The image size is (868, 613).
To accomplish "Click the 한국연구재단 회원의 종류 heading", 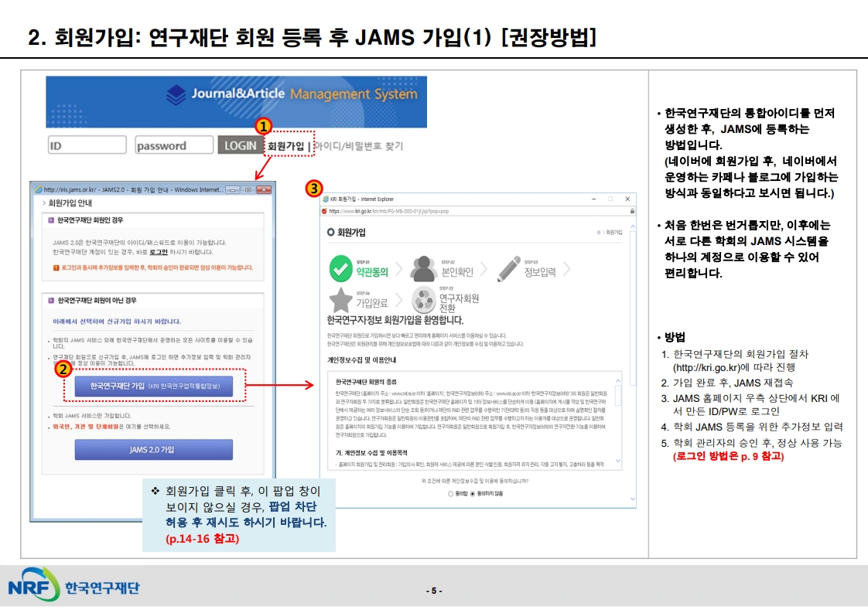I will point(366,382).
